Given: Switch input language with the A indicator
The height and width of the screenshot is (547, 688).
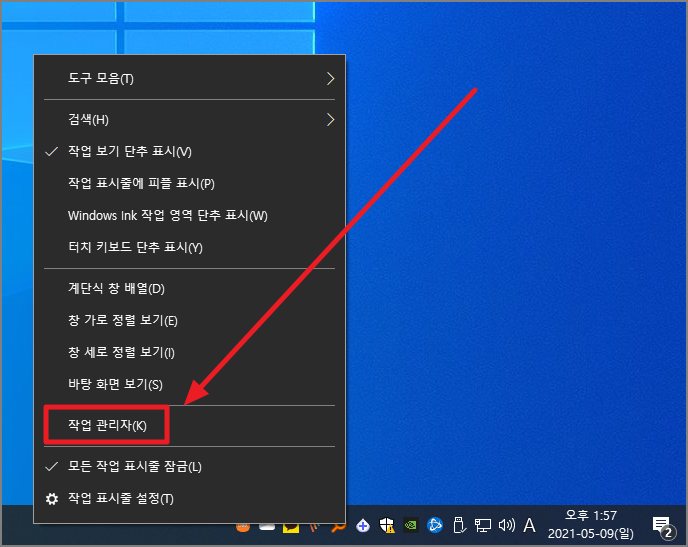Looking at the screenshot, I should pos(530,525).
